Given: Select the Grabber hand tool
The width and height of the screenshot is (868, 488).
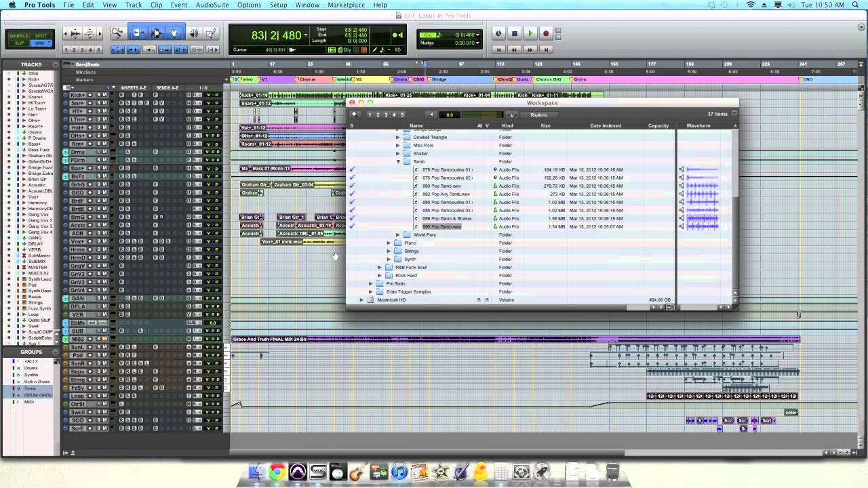Looking at the screenshot, I should pos(174,33).
